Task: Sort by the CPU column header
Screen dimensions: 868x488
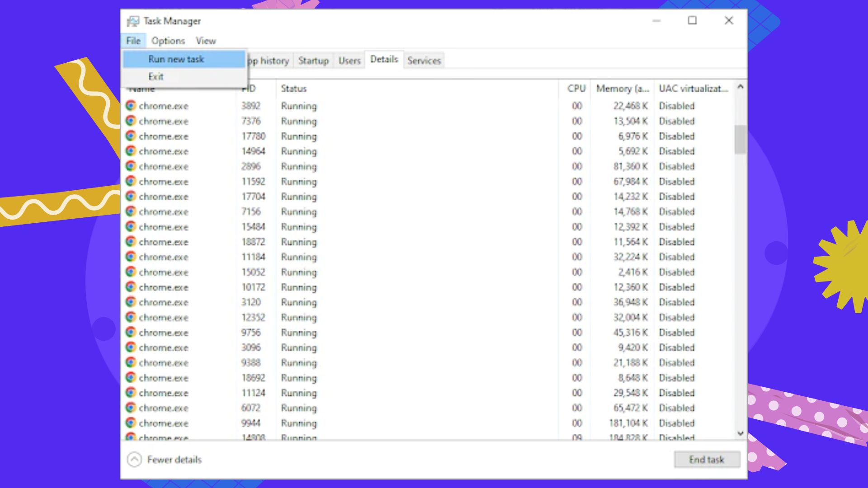Action: click(576, 89)
